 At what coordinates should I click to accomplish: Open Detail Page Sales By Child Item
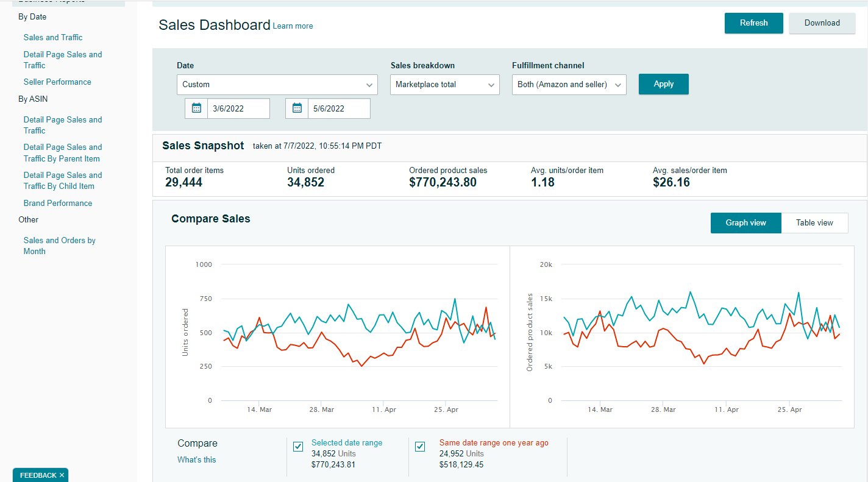[63, 180]
